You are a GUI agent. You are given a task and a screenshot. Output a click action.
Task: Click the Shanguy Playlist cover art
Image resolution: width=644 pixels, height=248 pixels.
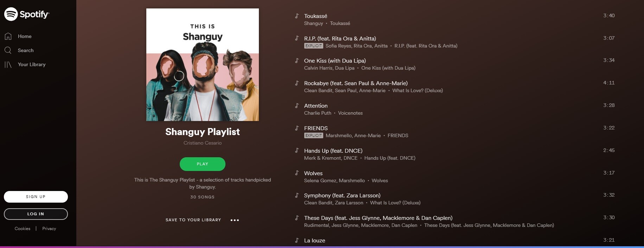pyautogui.click(x=203, y=65)
